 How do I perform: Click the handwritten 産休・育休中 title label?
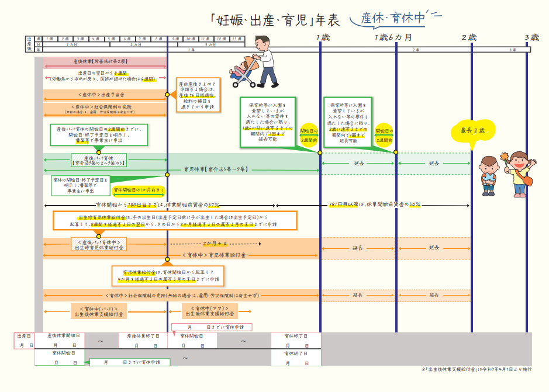click(x=393, y=19)
